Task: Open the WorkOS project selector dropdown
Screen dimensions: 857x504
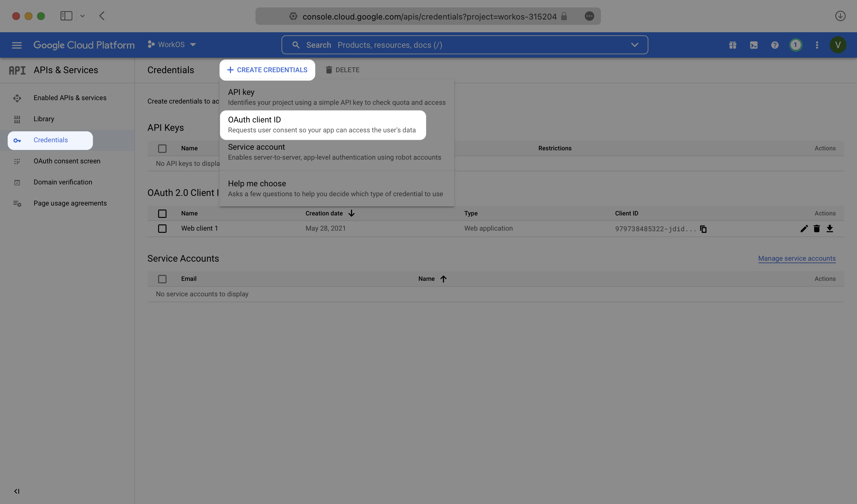Action: click(x=172, y=45)
